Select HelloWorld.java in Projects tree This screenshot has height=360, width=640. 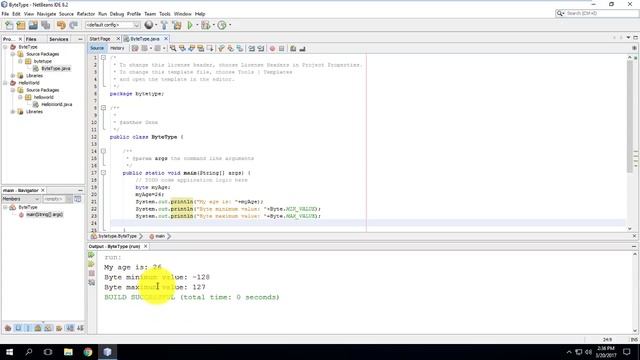(56, 104)
